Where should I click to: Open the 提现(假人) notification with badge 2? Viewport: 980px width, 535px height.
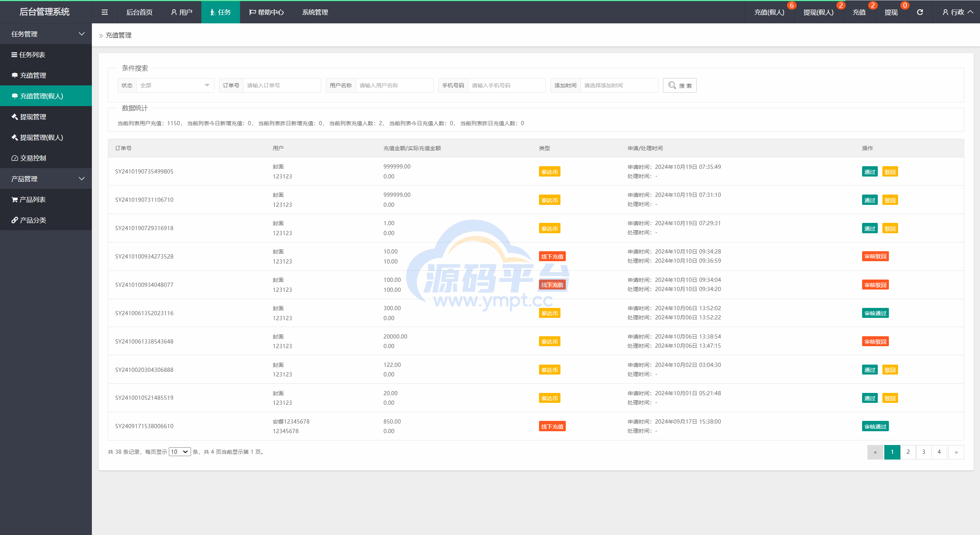818,12
